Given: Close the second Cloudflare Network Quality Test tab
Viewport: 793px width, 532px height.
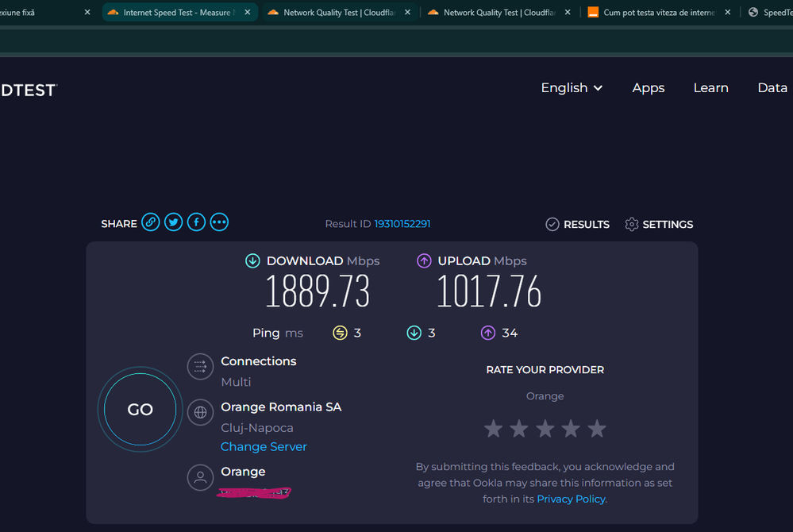Looking at the screenshot, I should click(568, 12).
